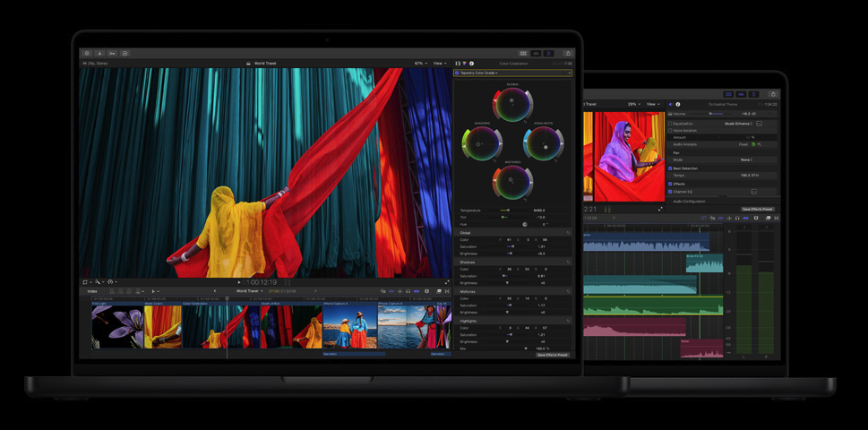Toggle the browser panel button, front MacBook
The height and width of the screenshot is (430, 868).
click(522, 53)
